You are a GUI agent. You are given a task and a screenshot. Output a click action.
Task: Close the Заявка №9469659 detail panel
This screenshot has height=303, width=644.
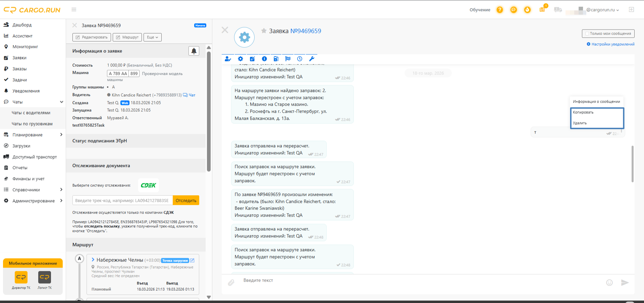tap(75, 25)
